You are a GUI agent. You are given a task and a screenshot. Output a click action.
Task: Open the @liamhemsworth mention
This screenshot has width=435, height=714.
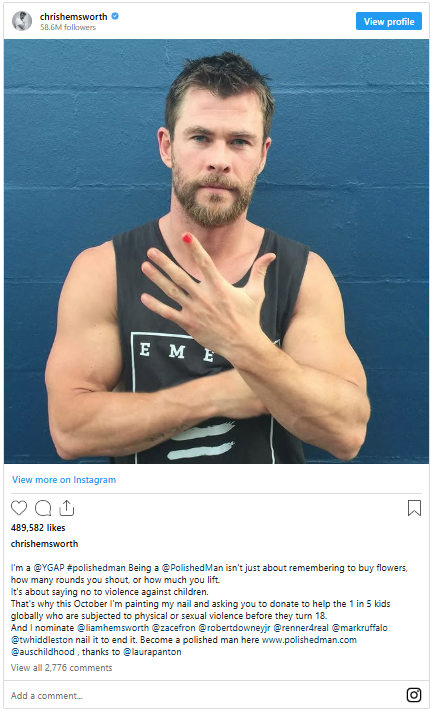click(113, 628)
